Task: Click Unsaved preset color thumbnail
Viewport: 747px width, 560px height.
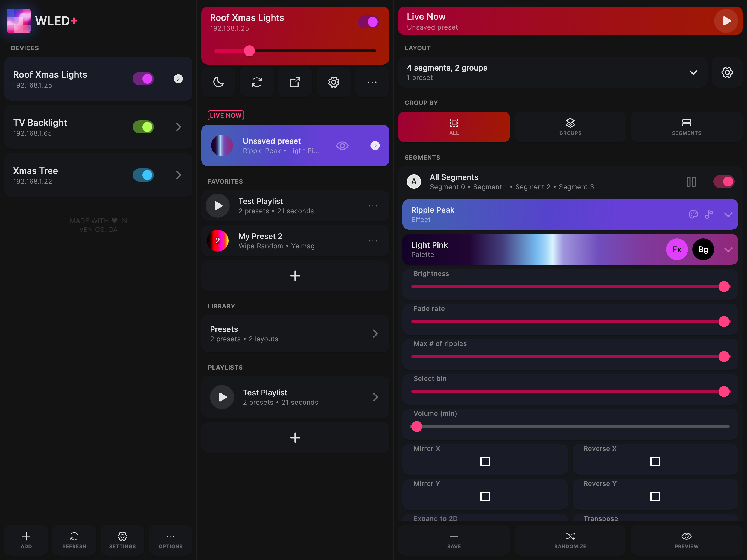Action: pos(222,145)
